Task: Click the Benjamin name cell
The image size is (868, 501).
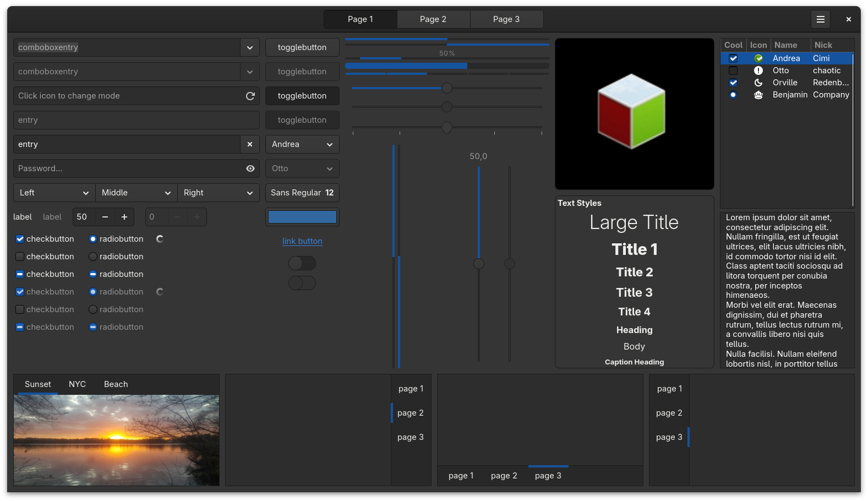Action: pos(790,95)
